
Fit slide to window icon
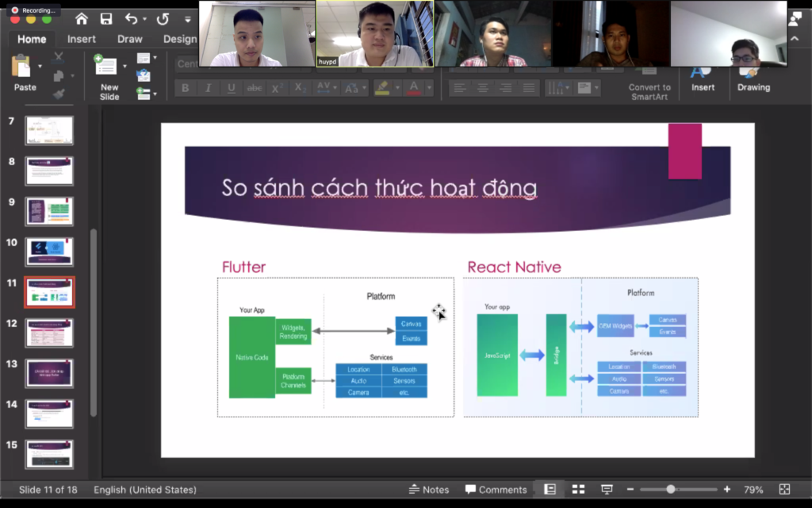(x=784, y=490)
